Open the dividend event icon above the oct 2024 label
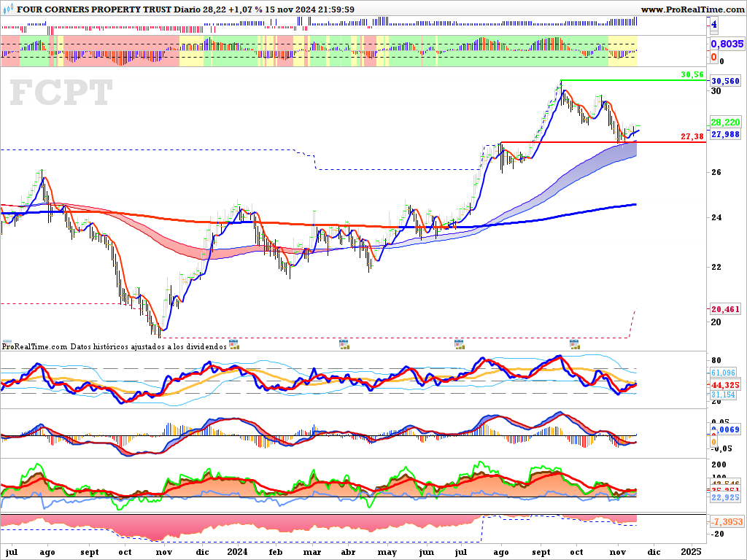 (574, 344)
